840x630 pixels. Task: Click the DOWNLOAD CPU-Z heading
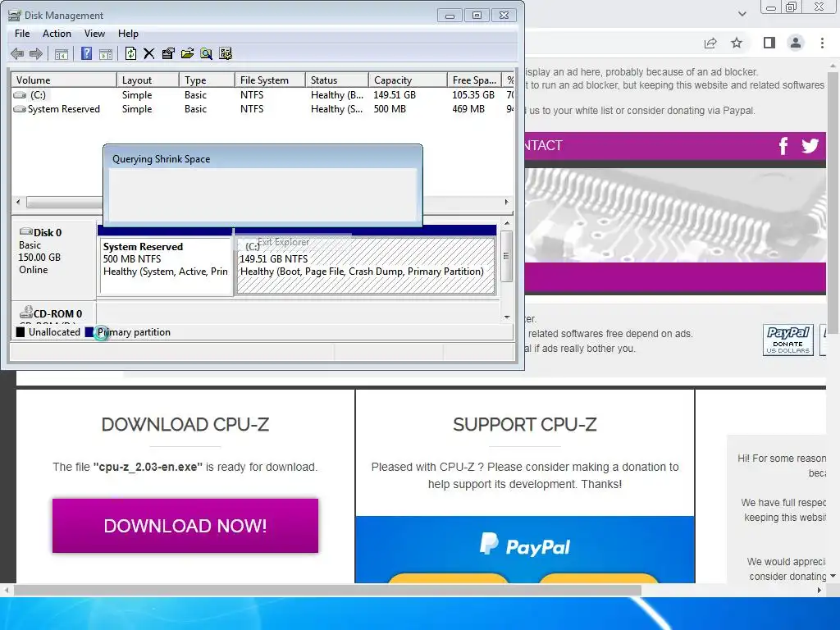[x=185, y=424]
